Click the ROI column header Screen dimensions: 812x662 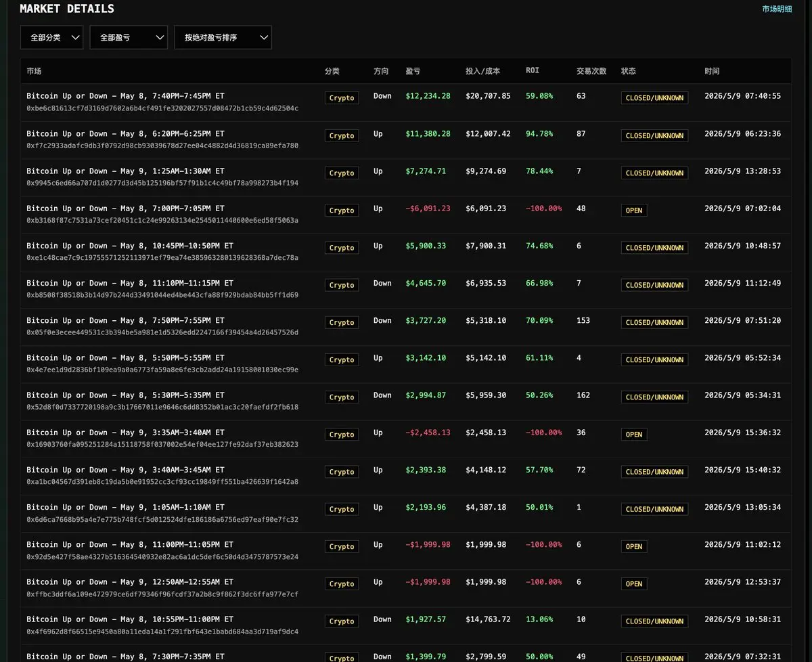pyautogui.click(x=533, y=70)
